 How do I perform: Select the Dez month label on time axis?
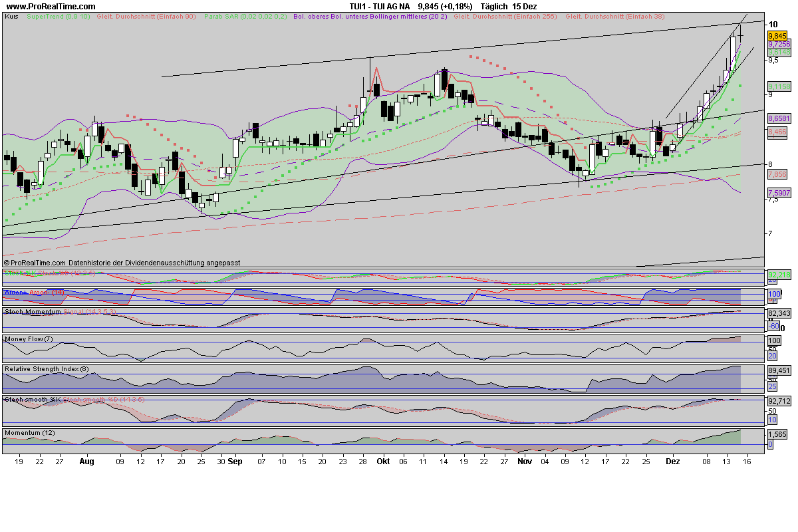(x=673, y=461)
